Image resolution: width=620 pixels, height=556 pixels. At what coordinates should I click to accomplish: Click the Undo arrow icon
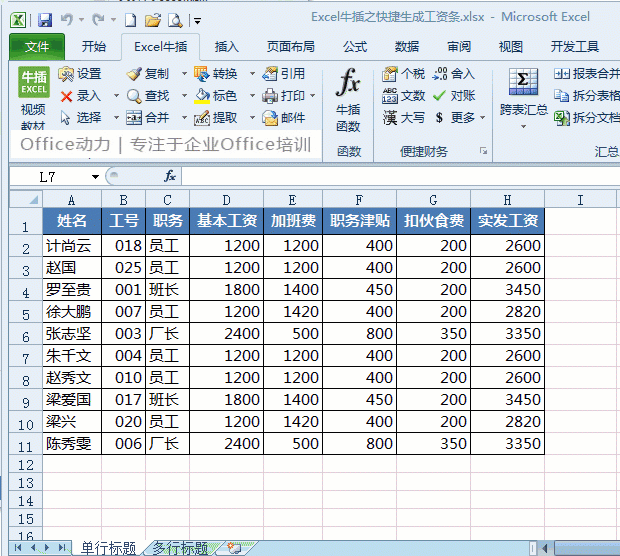click(x=67, y=19)
